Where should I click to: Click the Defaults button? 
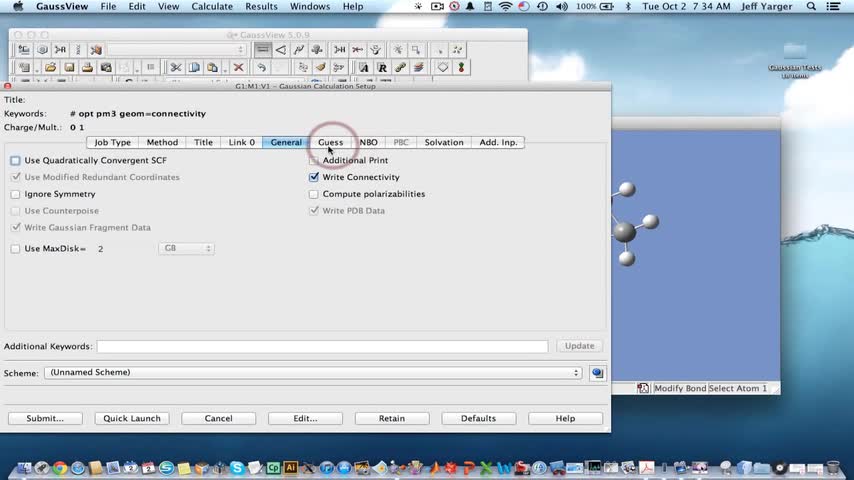pos(478,418)
